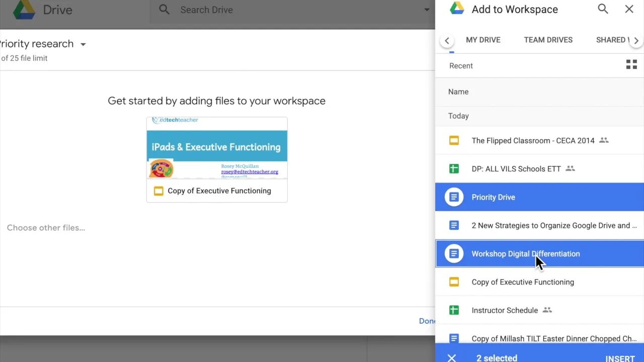The width and height of the screenshot is (644, 362).
Task: Click Docs icon for 2 New Strategies
Action: 454,225
